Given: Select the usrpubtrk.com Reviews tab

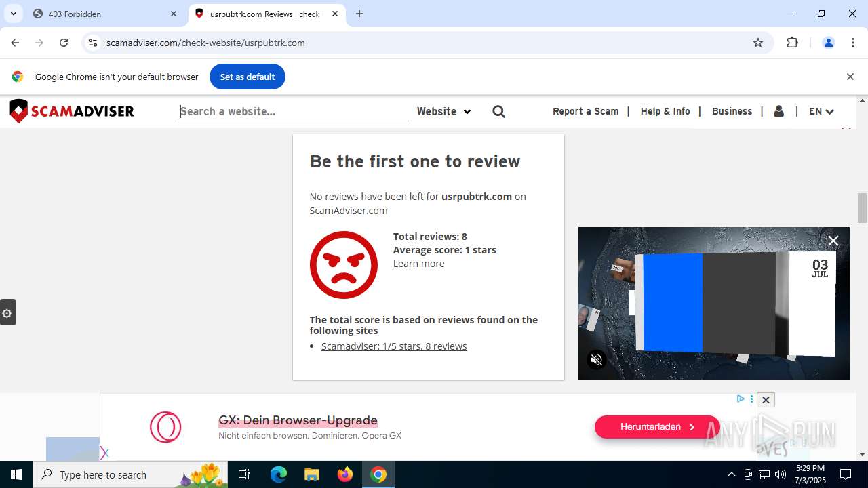Looking at the screenshot, I should pos(267,14).
